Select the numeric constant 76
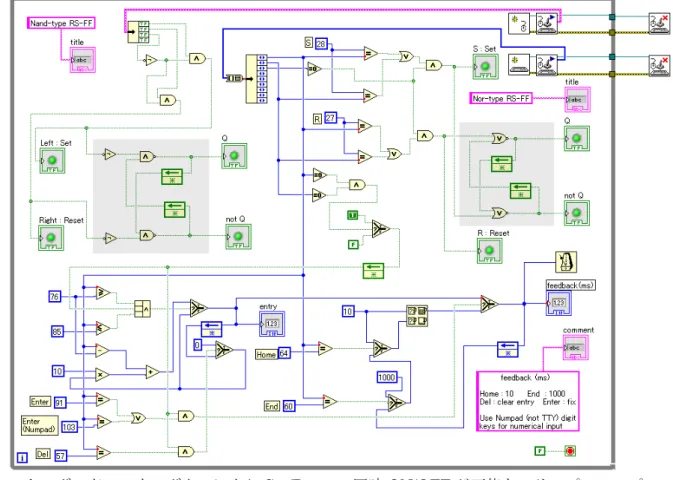The height and width of the screenshot is (480, 673). tap(55, 296)
